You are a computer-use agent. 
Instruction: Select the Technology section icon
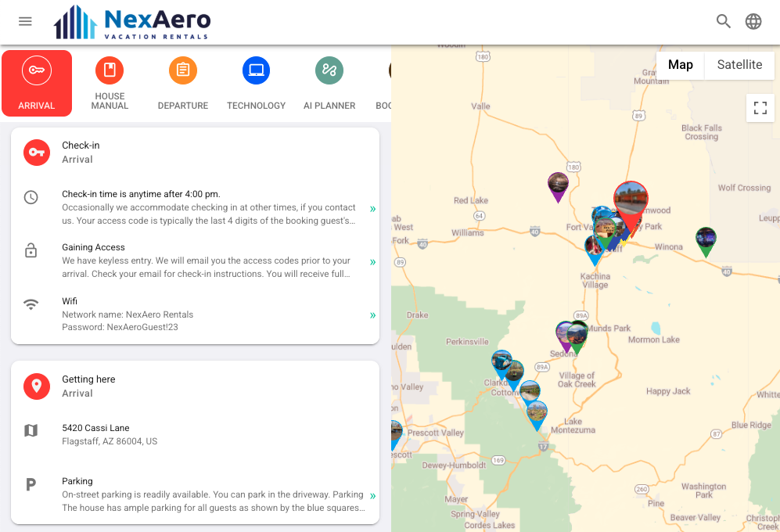[256, 70]
